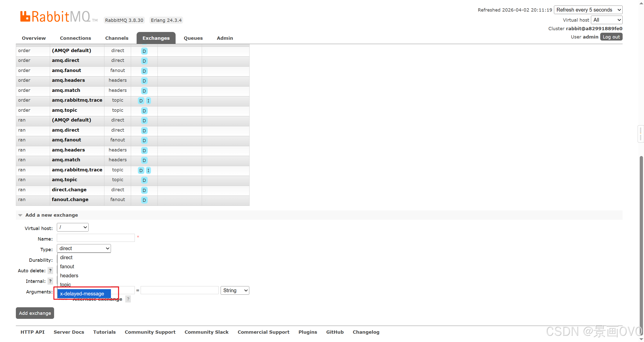Screen dimensions: 644x342
Task: Click the Log out button
Action: [611, 37]
